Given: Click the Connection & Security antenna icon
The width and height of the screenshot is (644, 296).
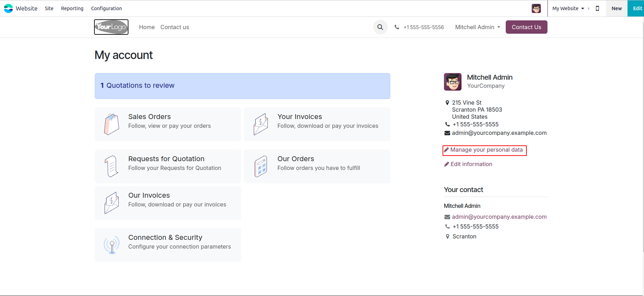Looking at the screenshot, I should [112, 245].
